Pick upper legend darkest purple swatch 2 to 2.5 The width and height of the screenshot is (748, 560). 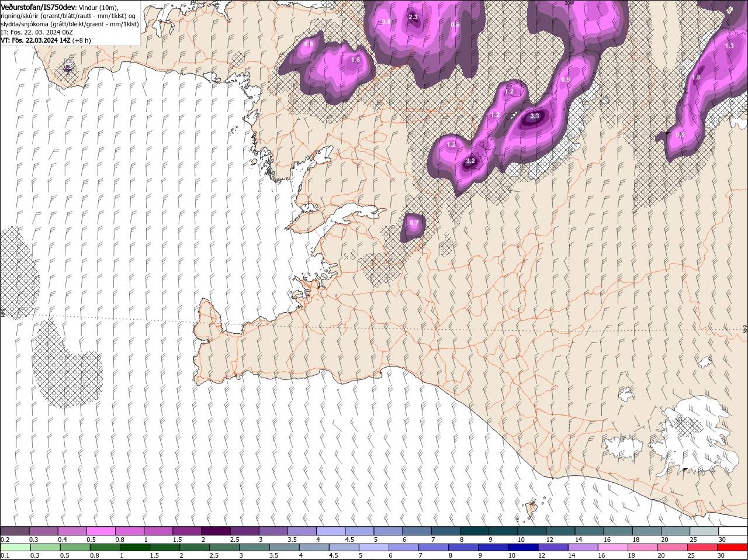point(216,531)
